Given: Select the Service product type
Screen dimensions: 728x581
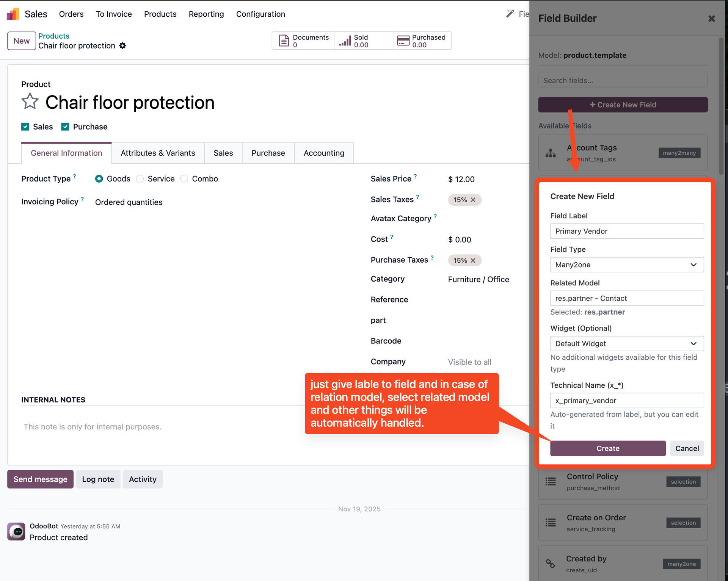Looking at the screenshot, I should 140,179.
